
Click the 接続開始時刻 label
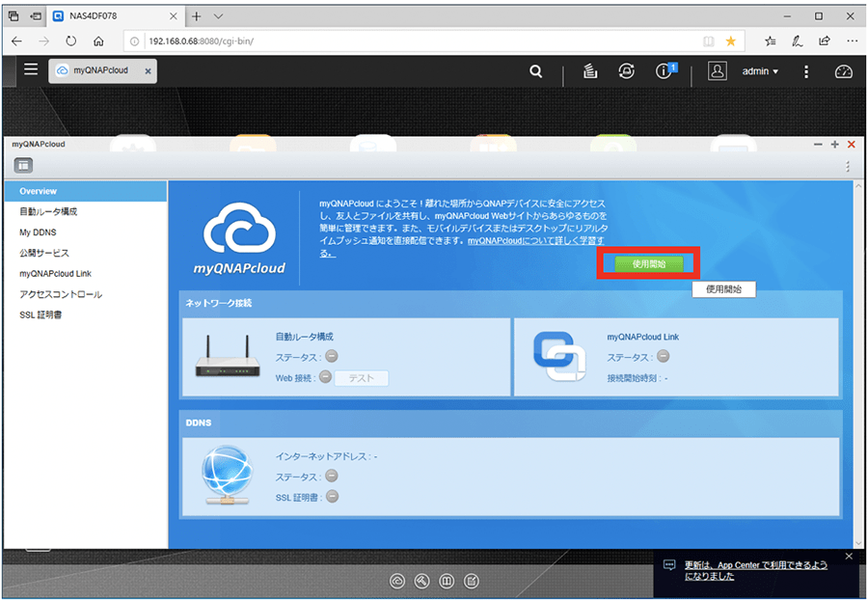635,378
